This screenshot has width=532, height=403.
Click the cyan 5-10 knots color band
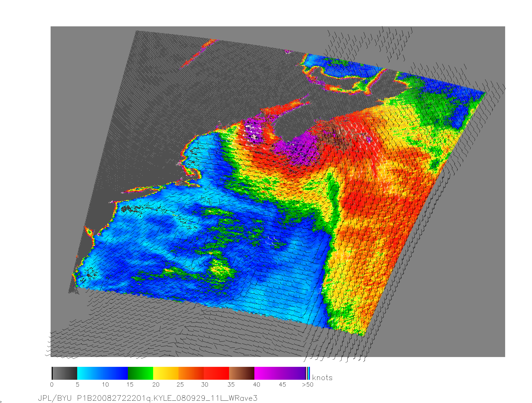tap(90, 373)
